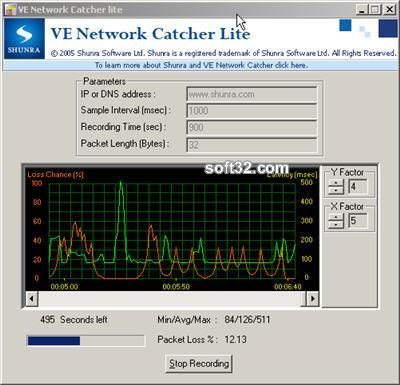Image resolution: width=400 pixels, height=385 pixels.
Task: Click the X Factor value field
Action: pyautogui.click(x=358, y=221)
